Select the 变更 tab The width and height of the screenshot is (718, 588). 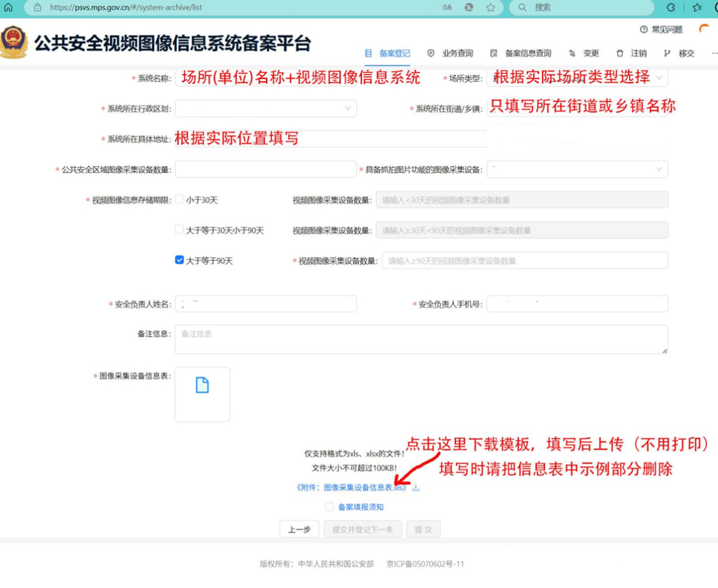pyautogui.click(x=584, y=53)
